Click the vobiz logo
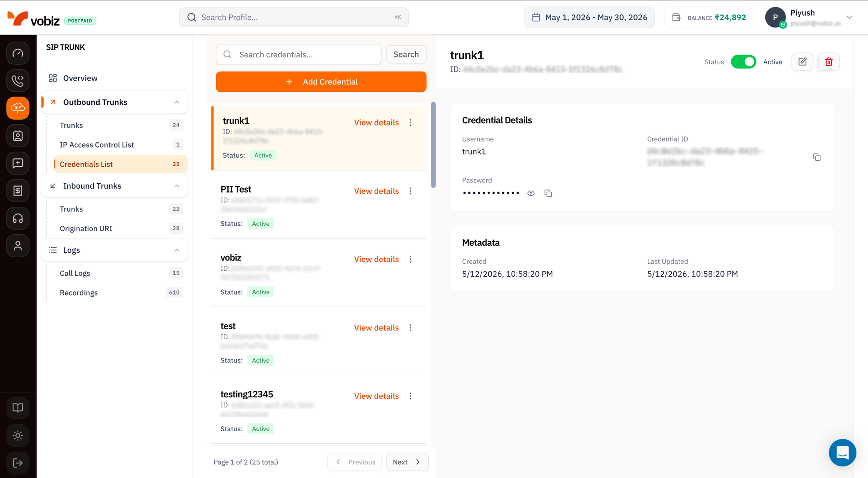This screenshot has width=868, height=478. (33, 19)
